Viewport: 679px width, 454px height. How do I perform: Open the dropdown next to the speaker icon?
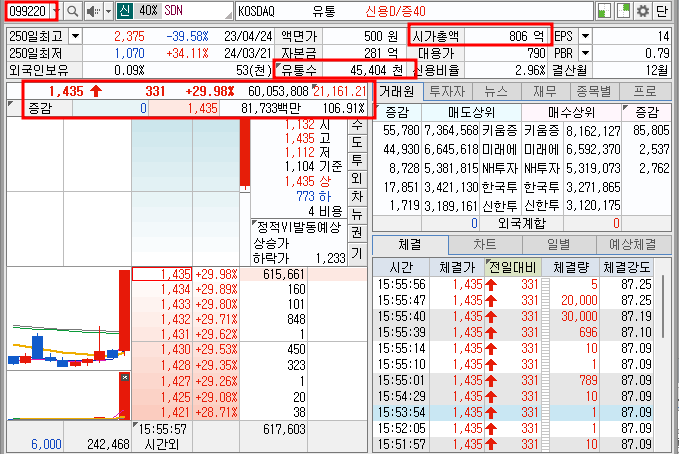(x=108, y=11)
